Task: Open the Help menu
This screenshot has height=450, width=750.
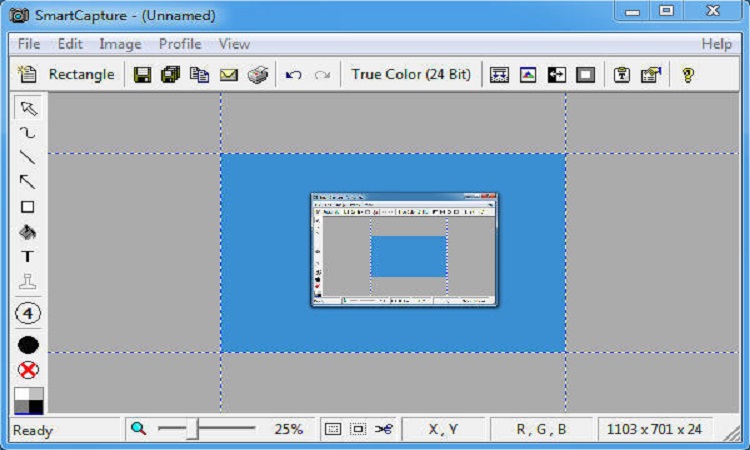Action: click(717, 44)
